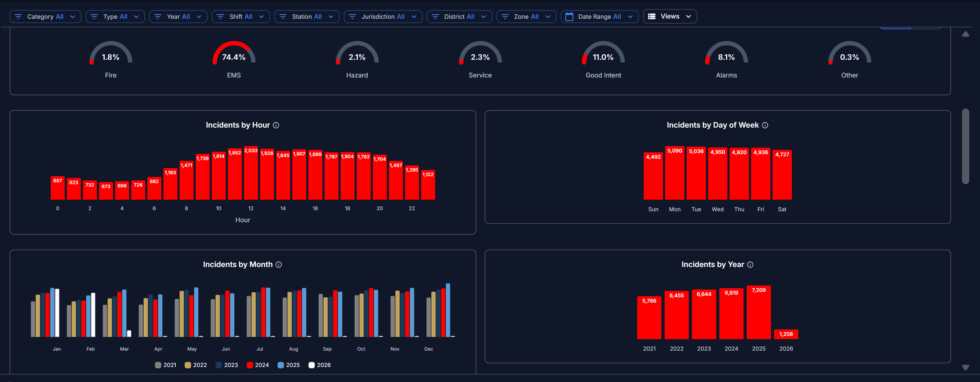Viewport: 980px width, 382px height.
Task: Open the Jurisdiction All dropdown
Action: 383,17
